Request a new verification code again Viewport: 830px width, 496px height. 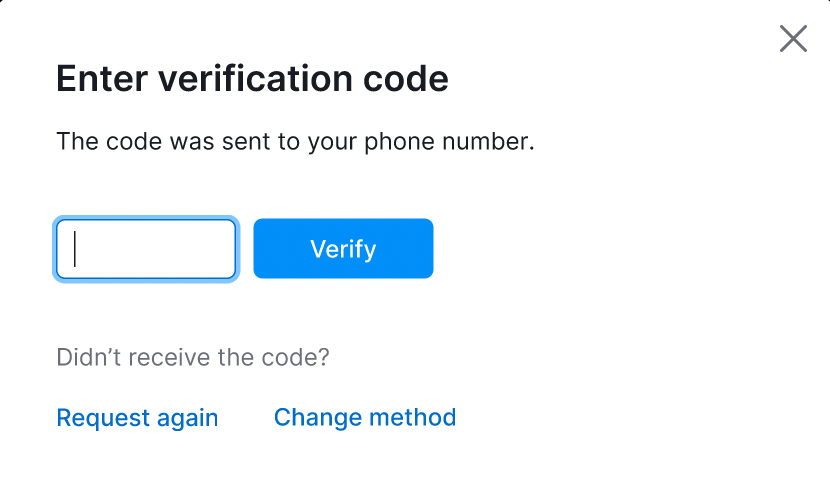click(x=137, y=417)
